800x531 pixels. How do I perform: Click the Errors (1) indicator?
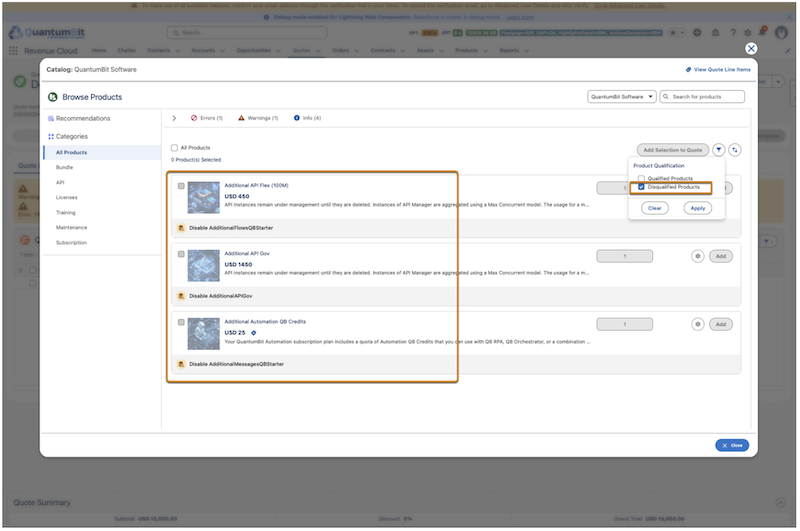point(207,118)
